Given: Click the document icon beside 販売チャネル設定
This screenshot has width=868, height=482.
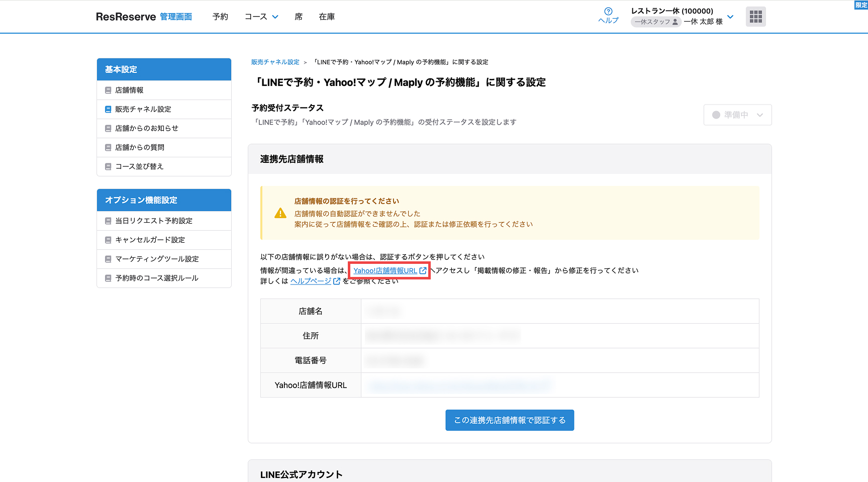Looking at the screenshot, I should click(108, 109).
